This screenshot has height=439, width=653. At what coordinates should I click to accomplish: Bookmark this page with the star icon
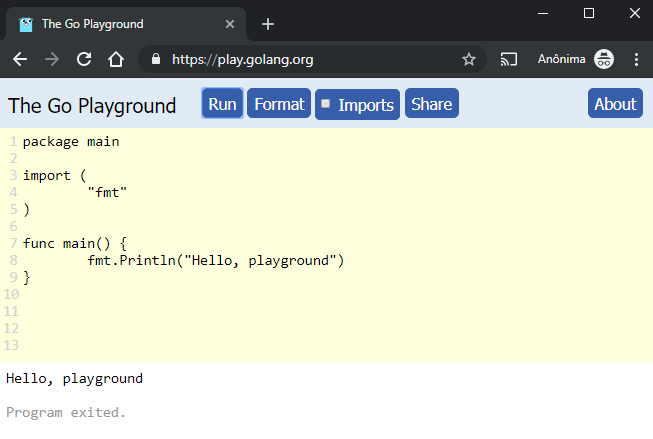pyautogui.click(x=469, y=59)
